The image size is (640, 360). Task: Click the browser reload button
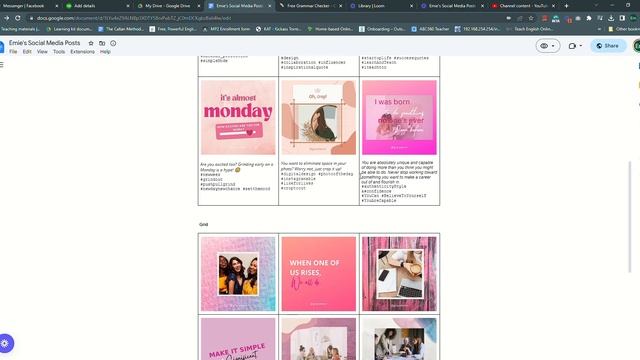pyautogui.click(x=18, y=18)
